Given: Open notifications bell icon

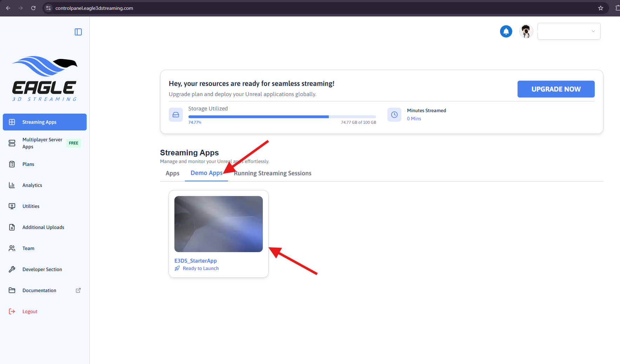Looking at the screenshot, I should pos(506,32).
